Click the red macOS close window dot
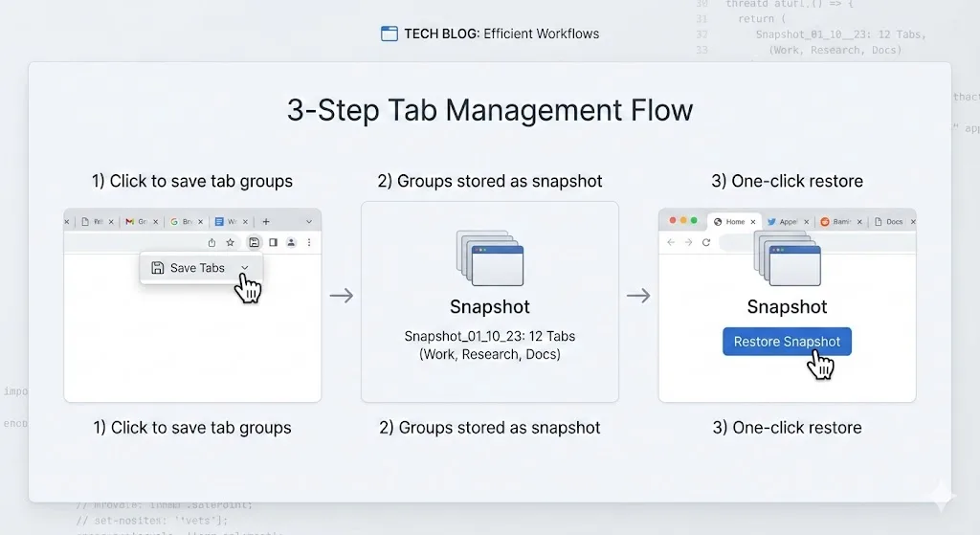This screenshot has height=535, width=980. point(673,221)
